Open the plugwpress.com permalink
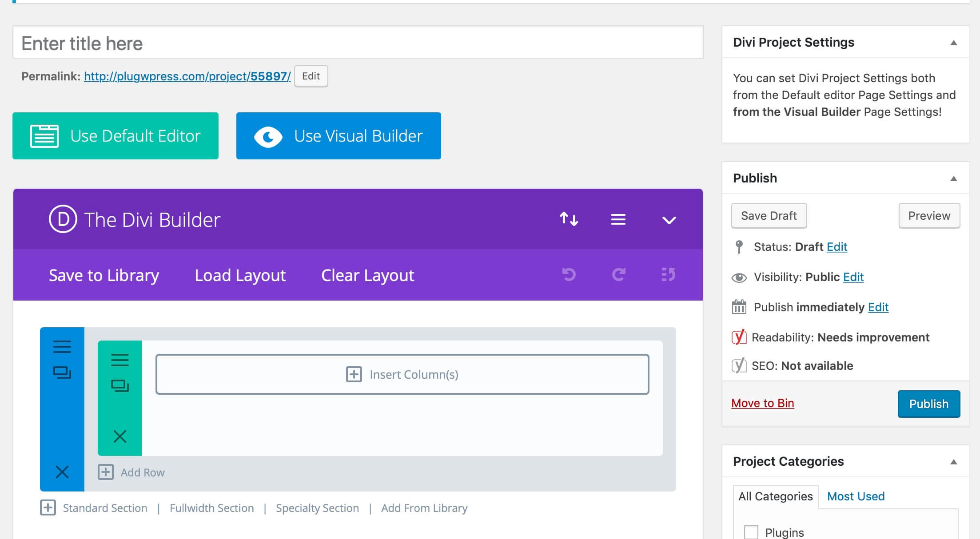 (187, 76)
